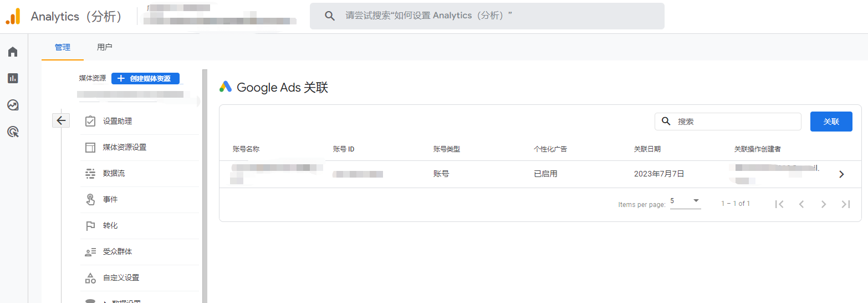Open the Home icon in left rail
868x303 pixels.
13,52
